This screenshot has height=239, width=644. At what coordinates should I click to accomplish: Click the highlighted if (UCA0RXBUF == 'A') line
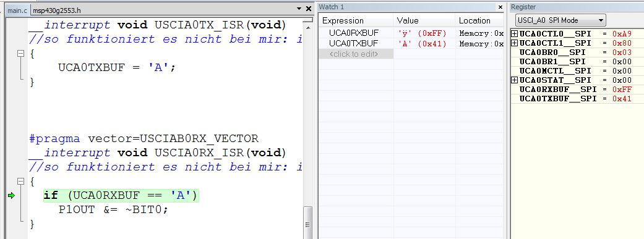click(x=121, y=196)
